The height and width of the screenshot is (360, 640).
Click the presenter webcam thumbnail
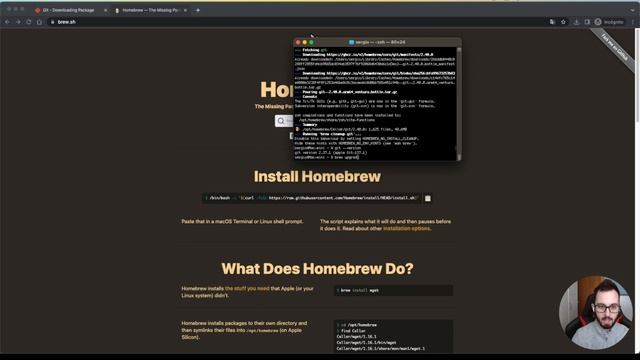coord(596,313)
